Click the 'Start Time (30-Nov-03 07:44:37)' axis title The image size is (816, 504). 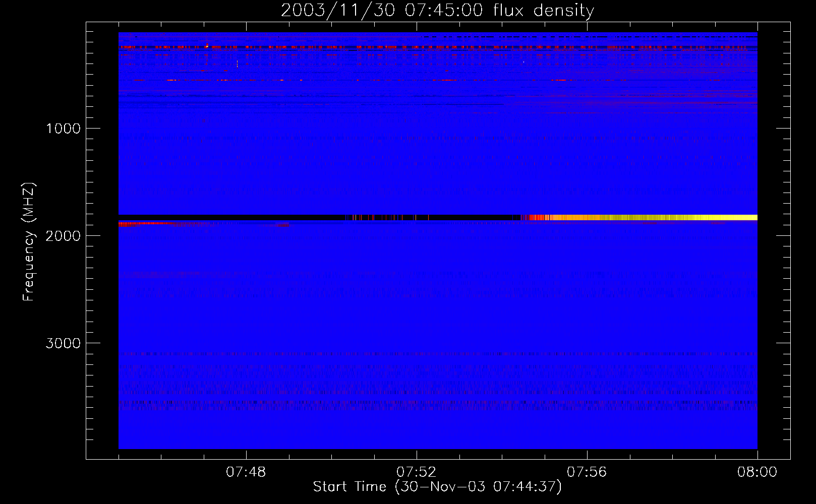pos(437,487)
